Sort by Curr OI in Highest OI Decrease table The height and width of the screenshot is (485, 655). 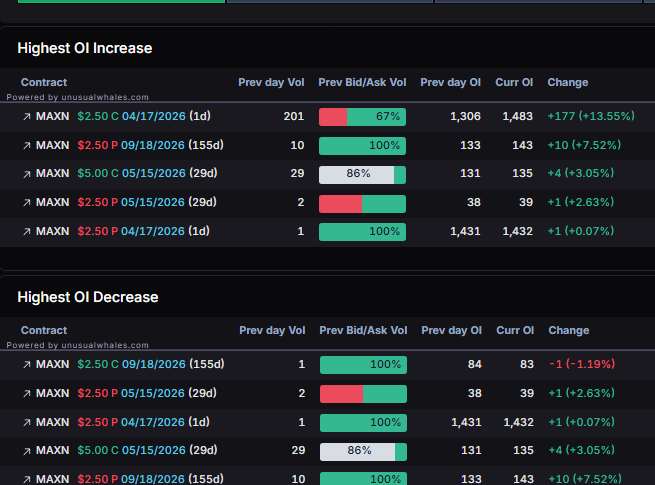tap(515, 330)
